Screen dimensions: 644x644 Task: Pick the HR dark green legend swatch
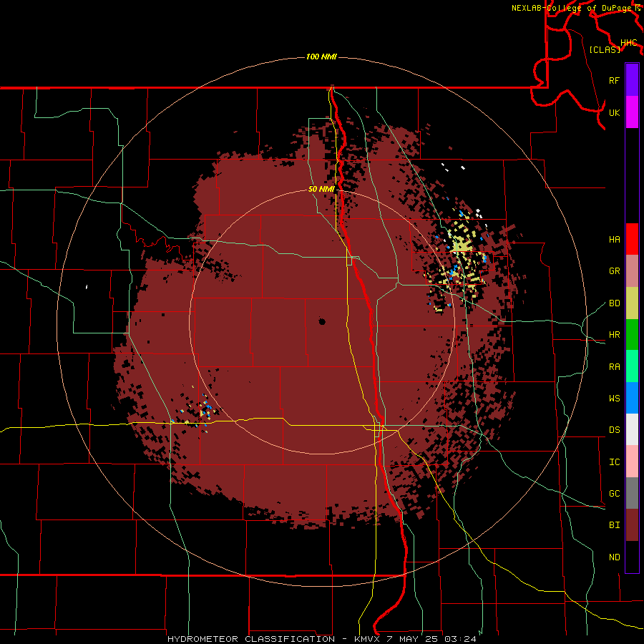(x=632, y=335)
